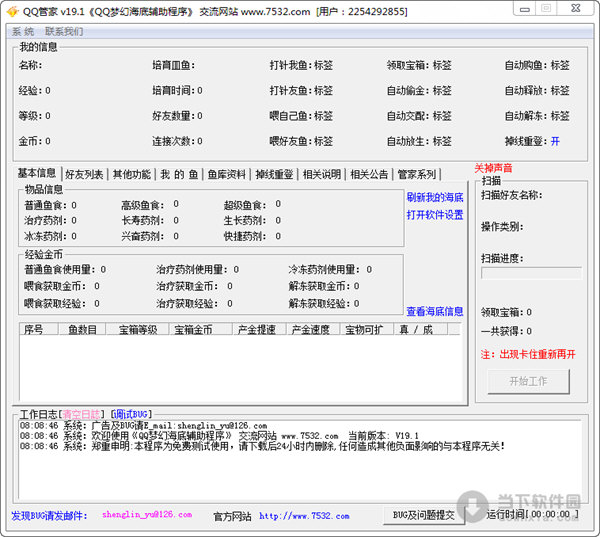Click the 扫描进度 progress bar

point(531,273)
